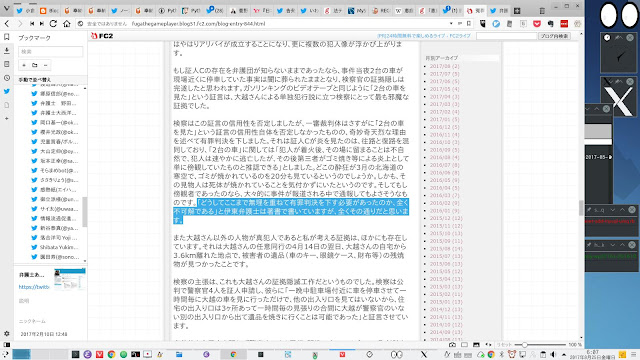Viewport: 640px width, 360px height.
Task: Remove selected bookmark with minus
Action: point(46,65)
